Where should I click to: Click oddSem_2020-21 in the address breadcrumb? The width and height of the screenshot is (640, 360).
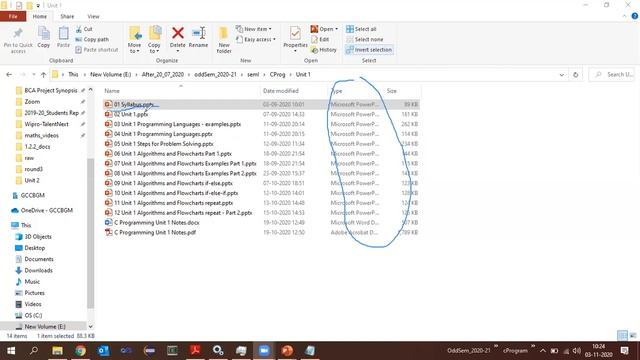pos(215,75)
